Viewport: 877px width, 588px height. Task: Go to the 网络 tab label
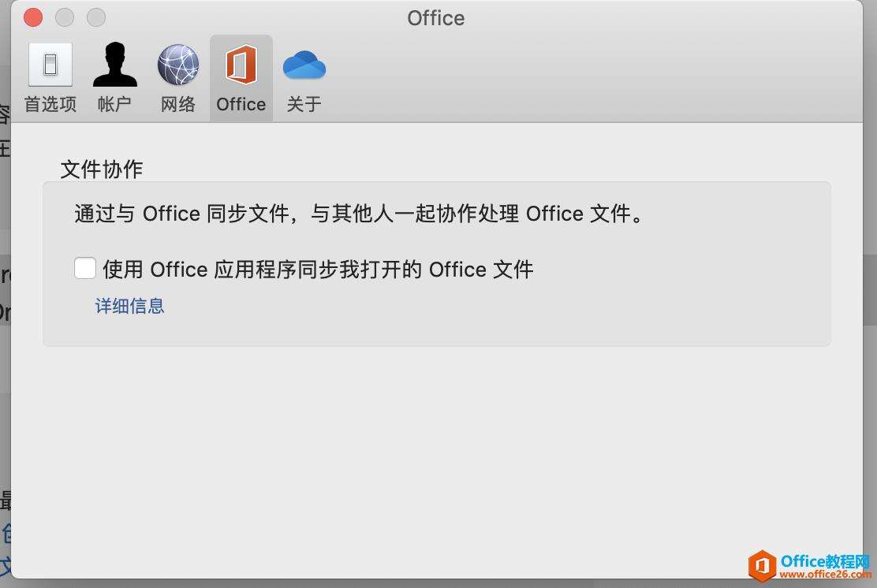tap(177, 104)
